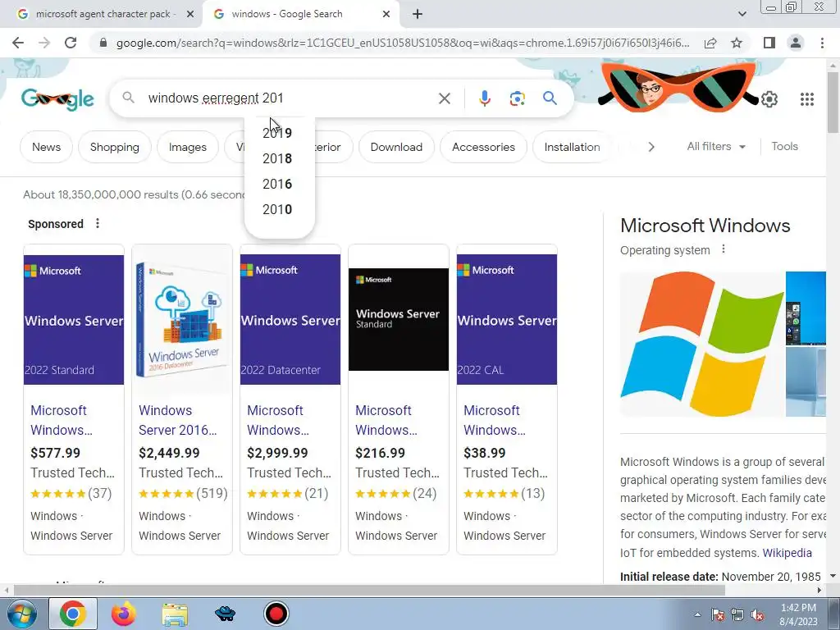Start voice search with the microphone
This screenshot has width=840, height=630.
(484, 98)
